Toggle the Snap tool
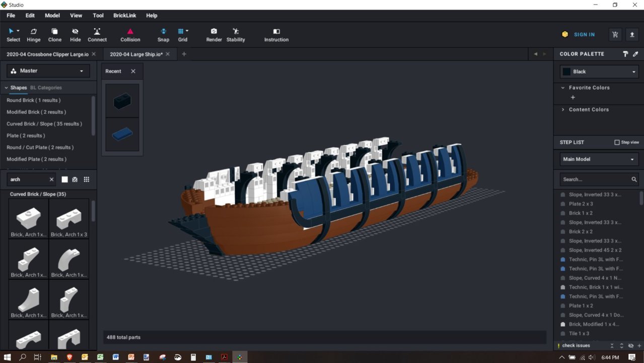This screenshot has height=363, width=644. coord(163,35)
